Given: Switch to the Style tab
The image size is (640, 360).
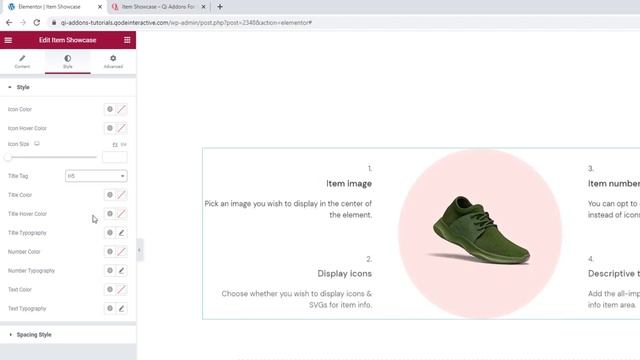Looking at the screenshot, I should pyautogui.click(x=68, y=62).
